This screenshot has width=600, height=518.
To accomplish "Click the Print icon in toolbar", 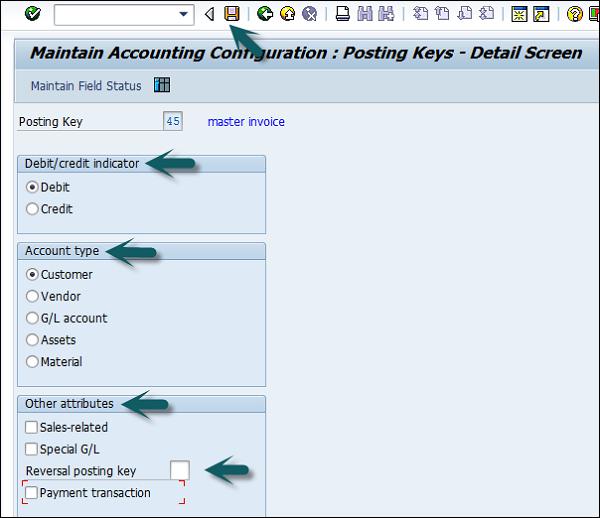I will 342,14.
